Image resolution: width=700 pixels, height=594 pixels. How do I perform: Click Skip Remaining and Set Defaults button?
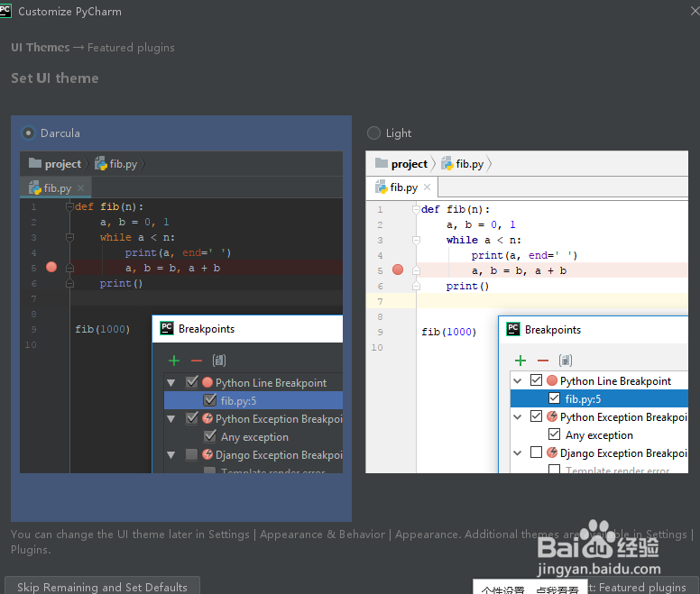[x=102, y=587]
